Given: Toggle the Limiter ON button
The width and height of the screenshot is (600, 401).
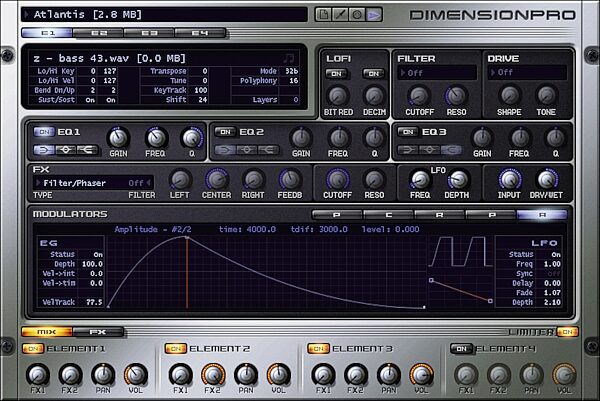Looking at the screenshot, I should 567,332.
